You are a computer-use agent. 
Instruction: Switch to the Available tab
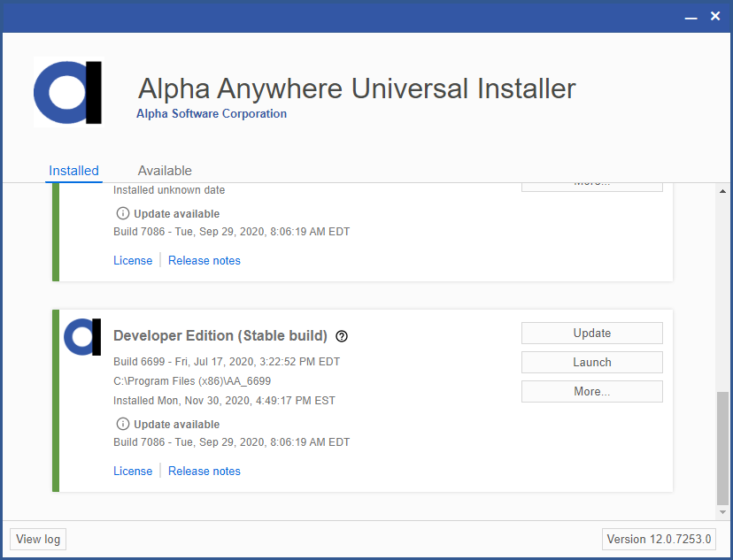[165, 171]
